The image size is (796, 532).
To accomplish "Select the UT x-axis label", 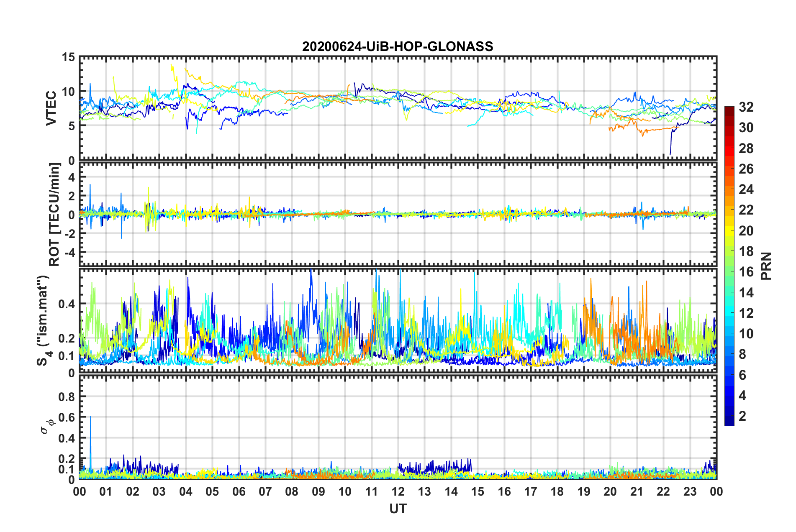I will [398, 509].
